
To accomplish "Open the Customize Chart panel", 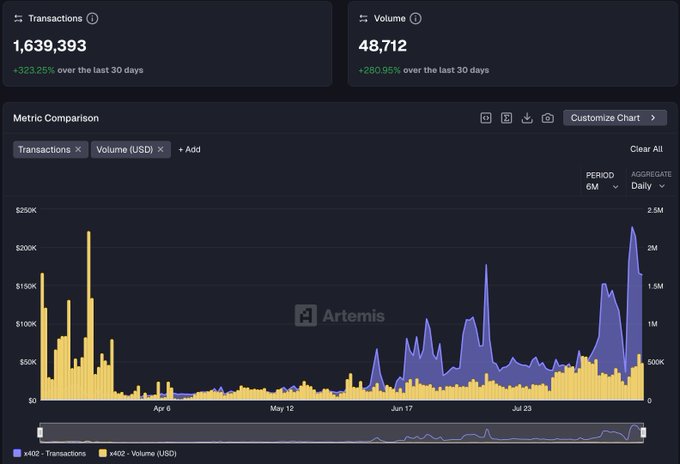I will point(615,118).
